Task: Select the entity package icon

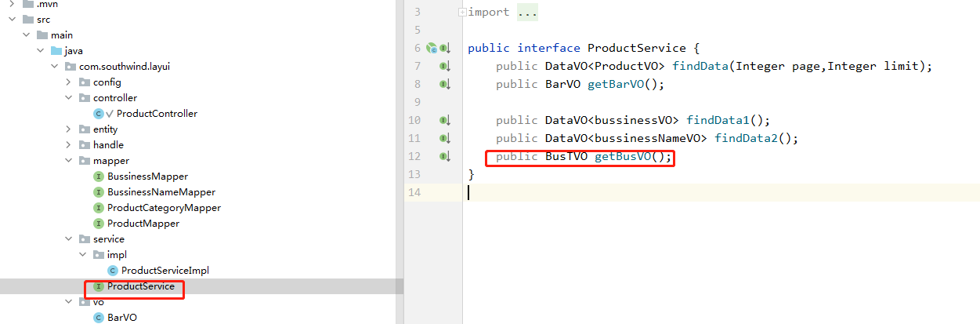Action: [x=84, y=129]
